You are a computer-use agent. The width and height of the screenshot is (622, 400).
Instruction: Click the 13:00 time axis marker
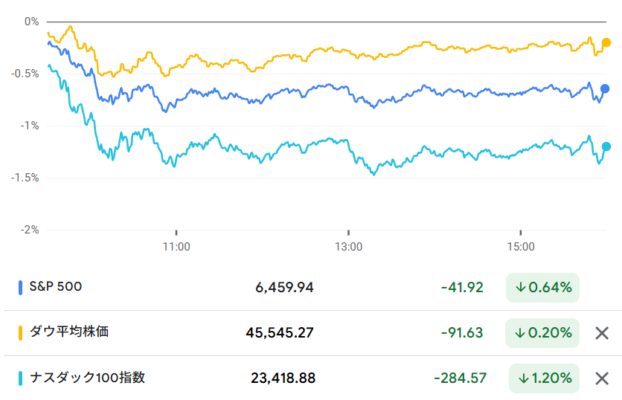coord(348,246)
